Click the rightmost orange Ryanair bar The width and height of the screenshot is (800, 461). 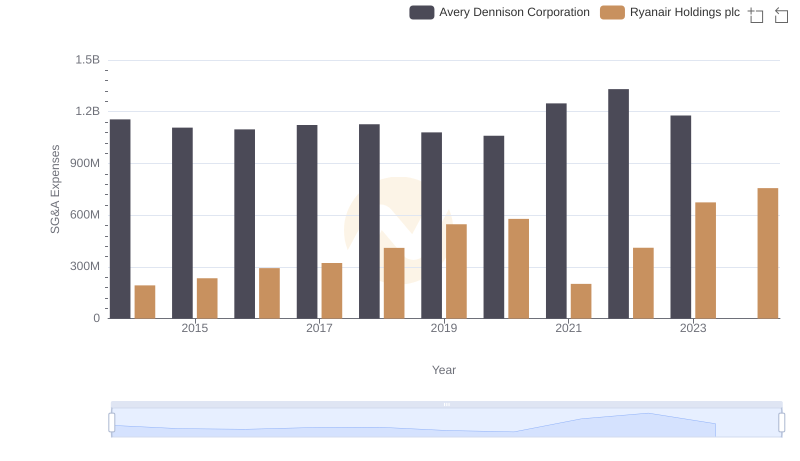point(768,253)
